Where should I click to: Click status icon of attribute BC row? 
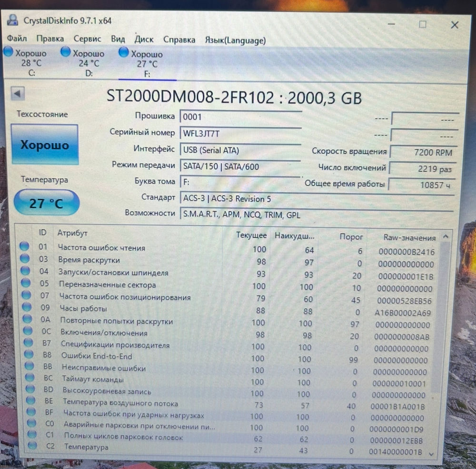30,377
